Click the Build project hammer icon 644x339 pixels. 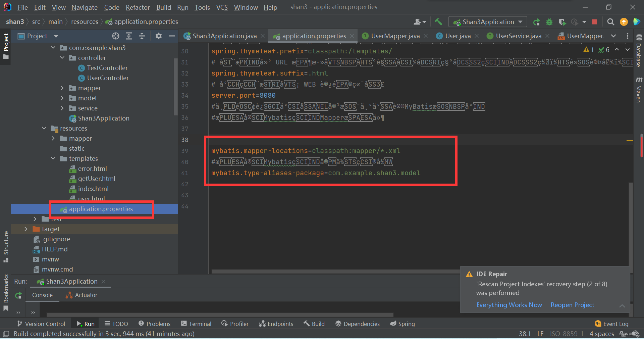point(438,22)
